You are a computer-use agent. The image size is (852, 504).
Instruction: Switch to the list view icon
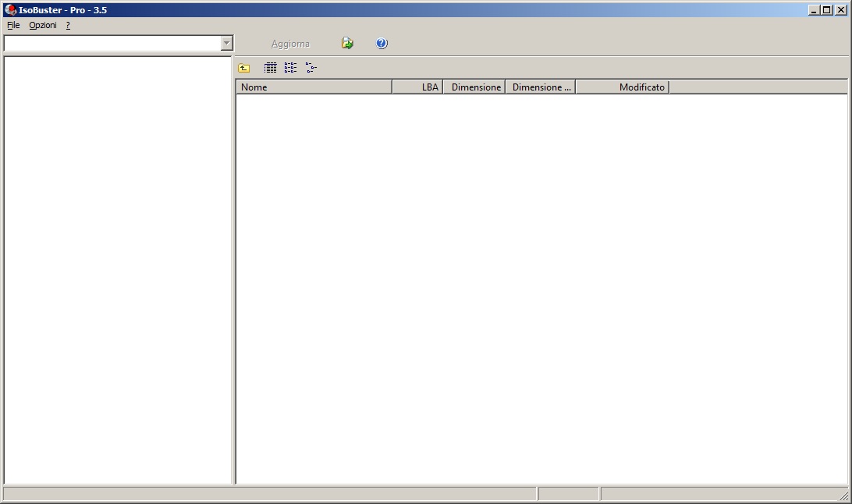(291, 68)
